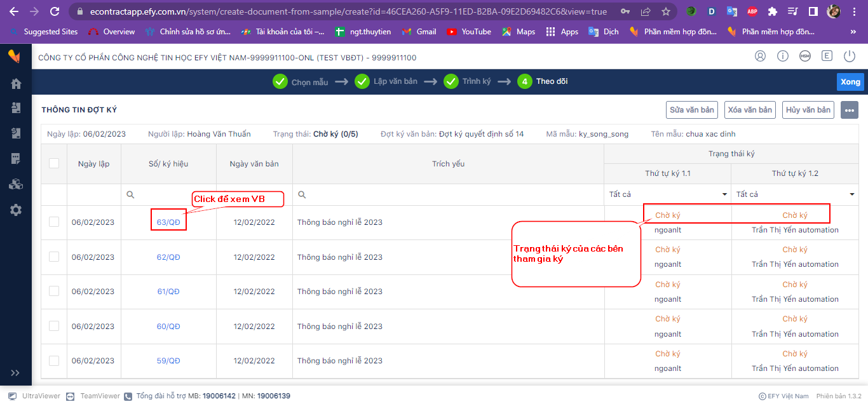Go to the Chọn mẫu step
Image resolution: width=868 pixels, height=404 pixels.
[300, 82]
